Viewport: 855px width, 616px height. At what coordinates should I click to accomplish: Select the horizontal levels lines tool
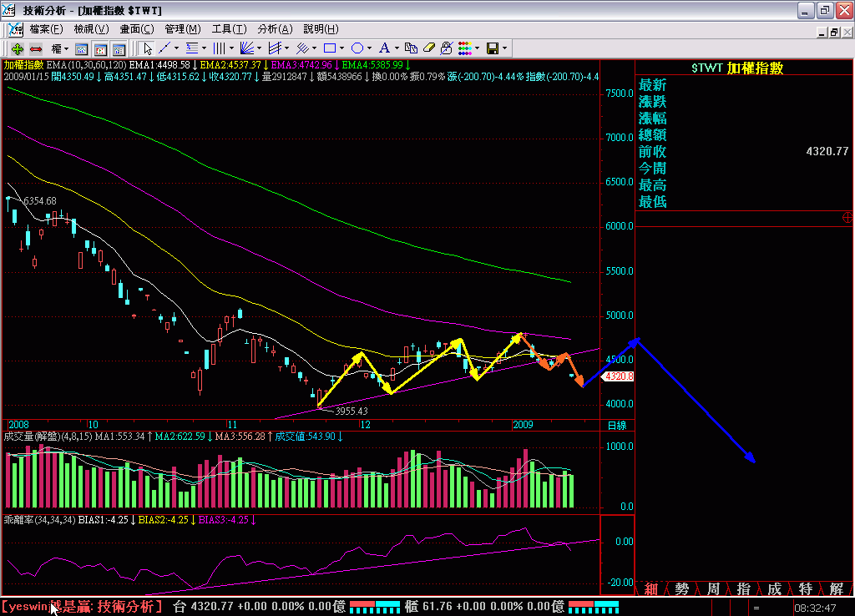[191, 48]
